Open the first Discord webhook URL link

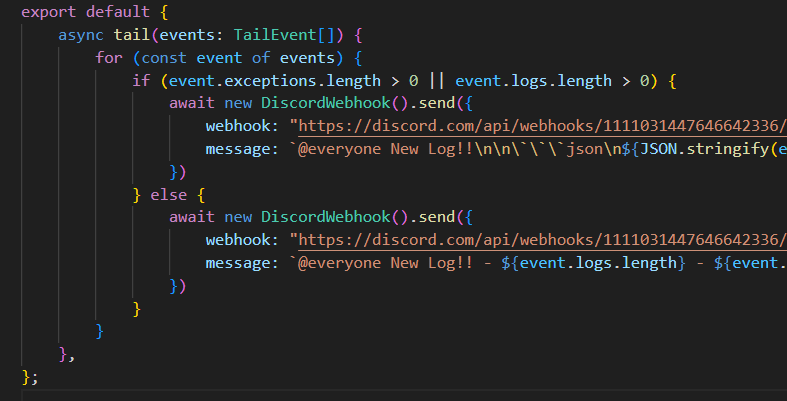pos(538,127)
